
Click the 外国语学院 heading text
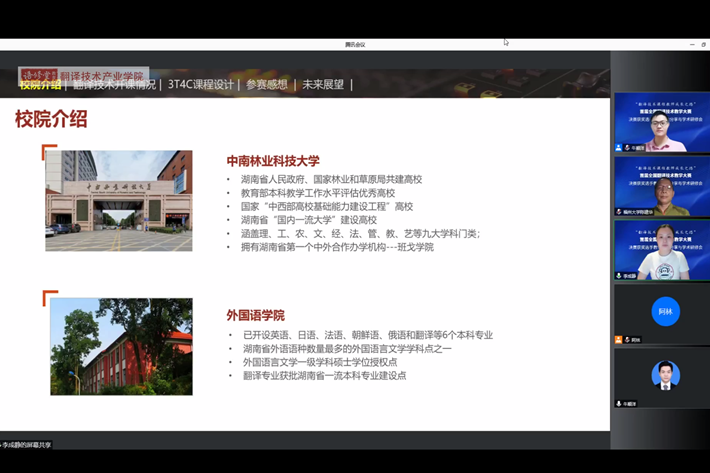pos(255,315)
